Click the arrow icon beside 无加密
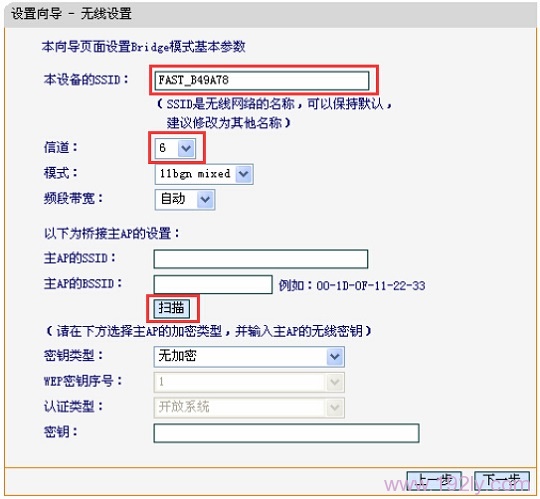This screenshot has width=540, height=499. 335,356
